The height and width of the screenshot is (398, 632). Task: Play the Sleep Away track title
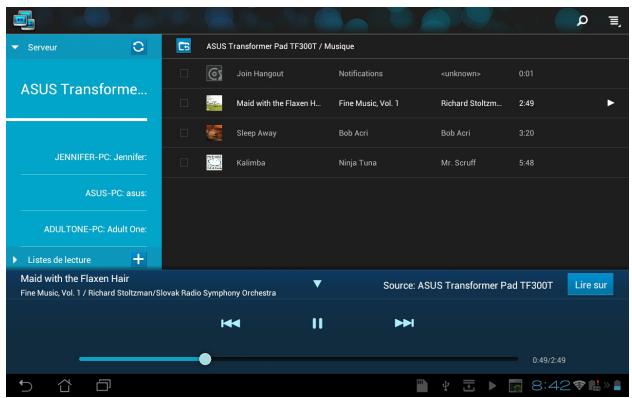(x=256, y=133)
